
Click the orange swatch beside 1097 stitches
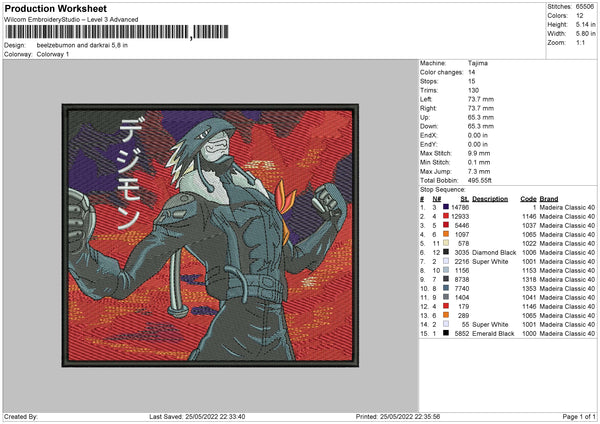(x=446, y=234)
